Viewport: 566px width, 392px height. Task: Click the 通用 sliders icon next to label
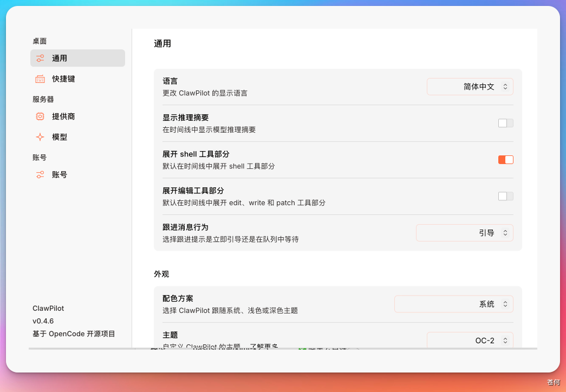(x=40, y=58)
